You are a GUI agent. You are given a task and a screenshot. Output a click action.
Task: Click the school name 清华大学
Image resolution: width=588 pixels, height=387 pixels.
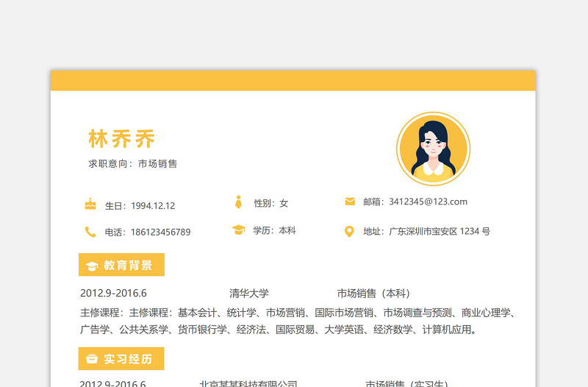coord(249,293)
